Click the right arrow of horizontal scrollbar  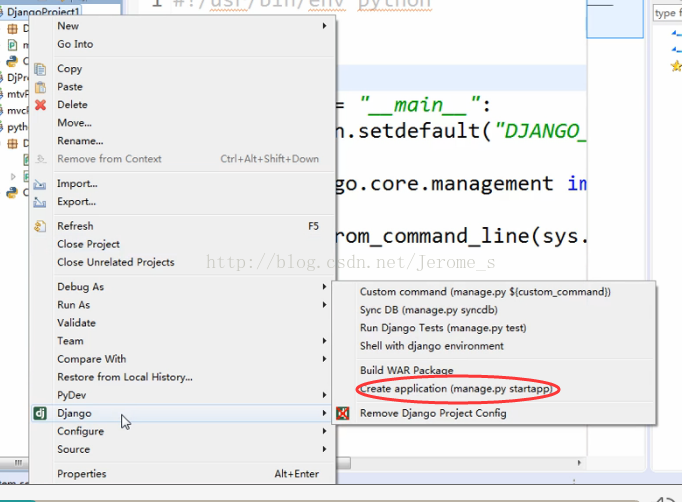(579, 463)
